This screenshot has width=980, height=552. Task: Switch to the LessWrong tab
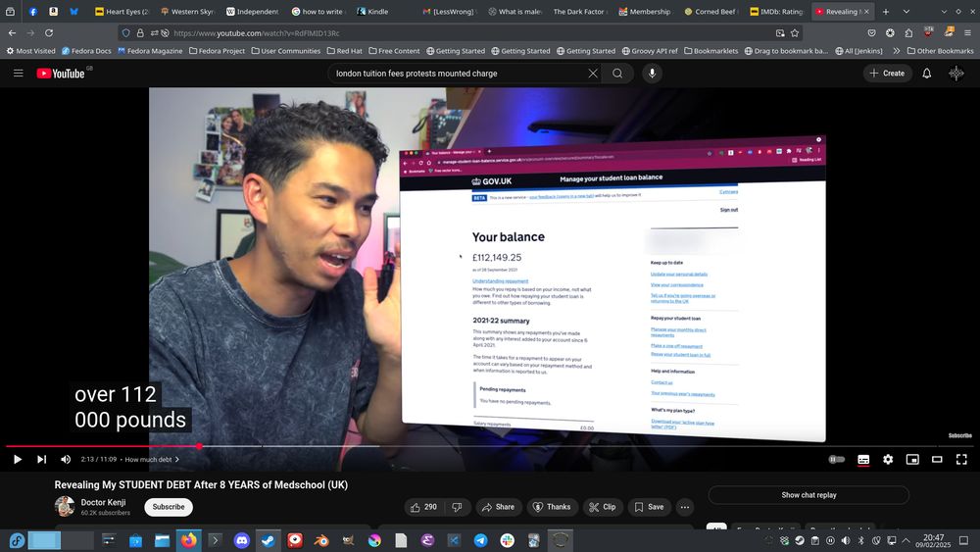(449, 11)
